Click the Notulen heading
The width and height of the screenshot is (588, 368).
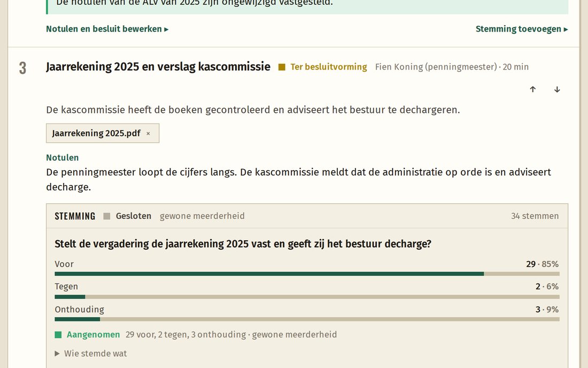pos(62,158)
